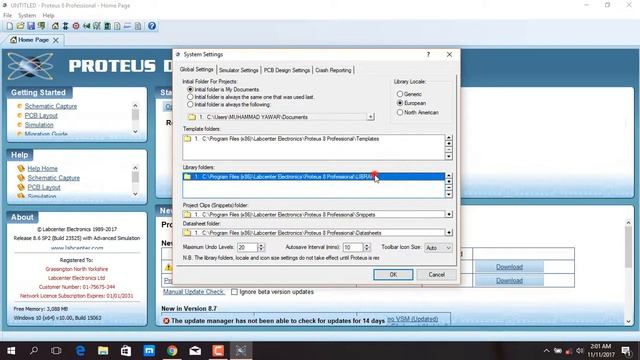Open the Windows notification center icon
This screenshot has height=360, width=640.
pyautogui.click(x=627, y=351)
